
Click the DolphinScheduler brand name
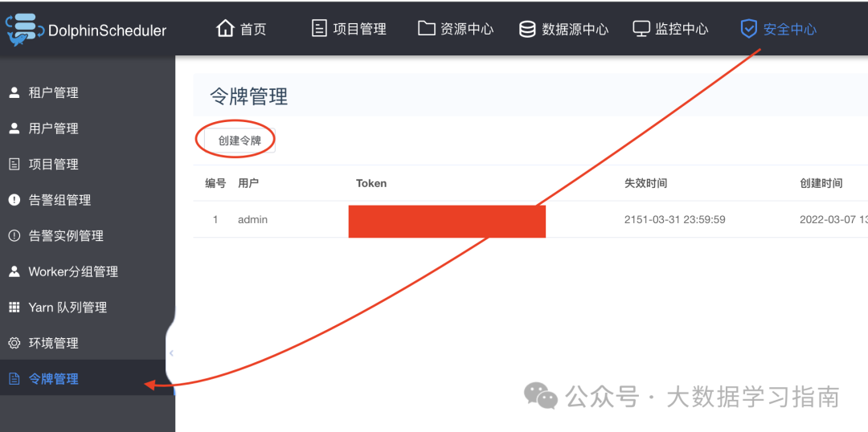pyautogui.click(x=108, y=31)
